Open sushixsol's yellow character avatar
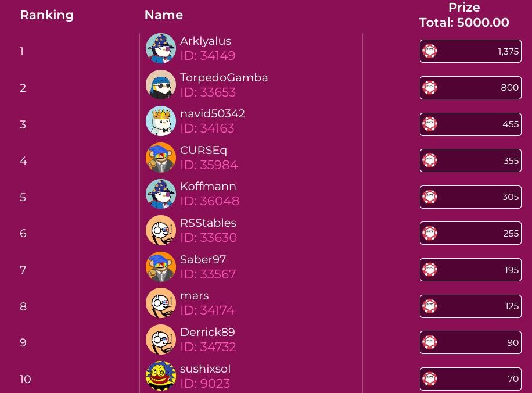Screen dimensions: 532x393 [161, 376]
